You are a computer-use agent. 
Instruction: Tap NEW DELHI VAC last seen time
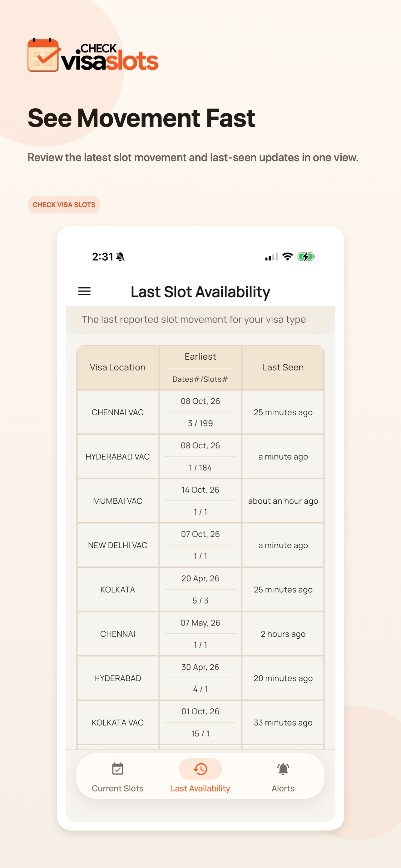click(x=283, y=545)
